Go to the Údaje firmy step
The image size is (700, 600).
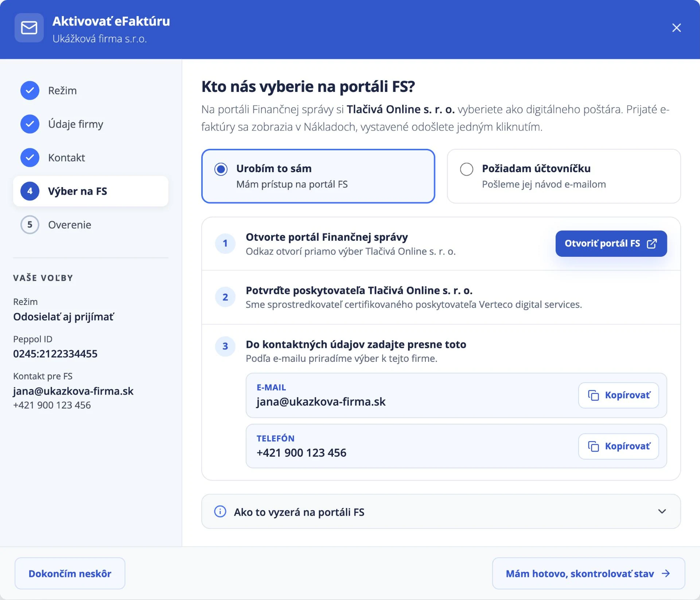click(x=91, y=124)
